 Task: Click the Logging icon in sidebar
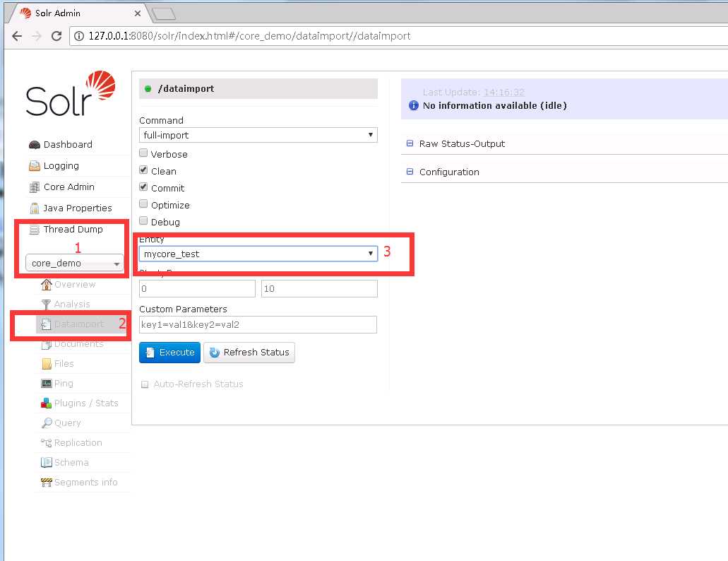point(35,166)
